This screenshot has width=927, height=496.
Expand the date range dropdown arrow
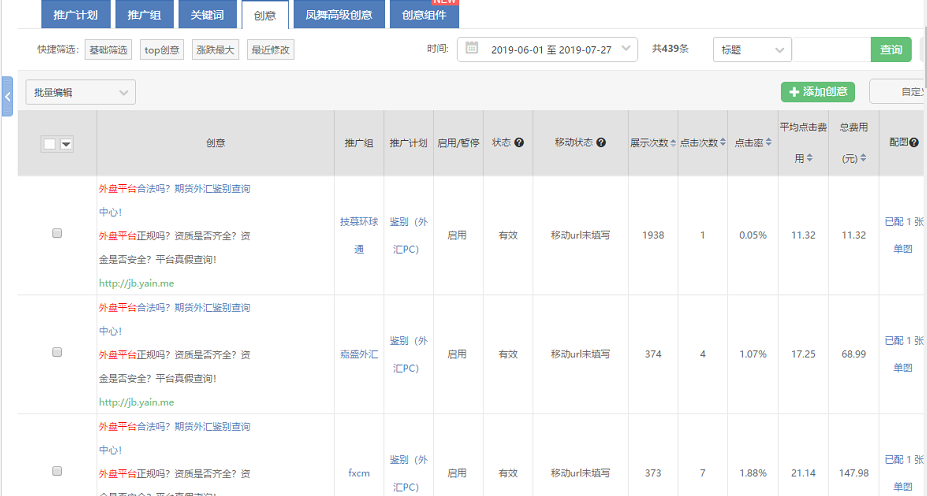click(x=625, y=49)
